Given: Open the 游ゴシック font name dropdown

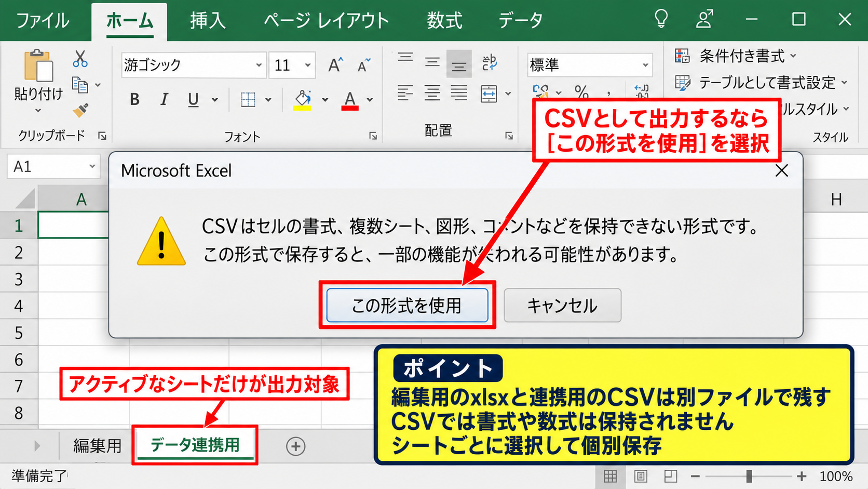Looking at the screenshot, I should (x=259, y=65).
